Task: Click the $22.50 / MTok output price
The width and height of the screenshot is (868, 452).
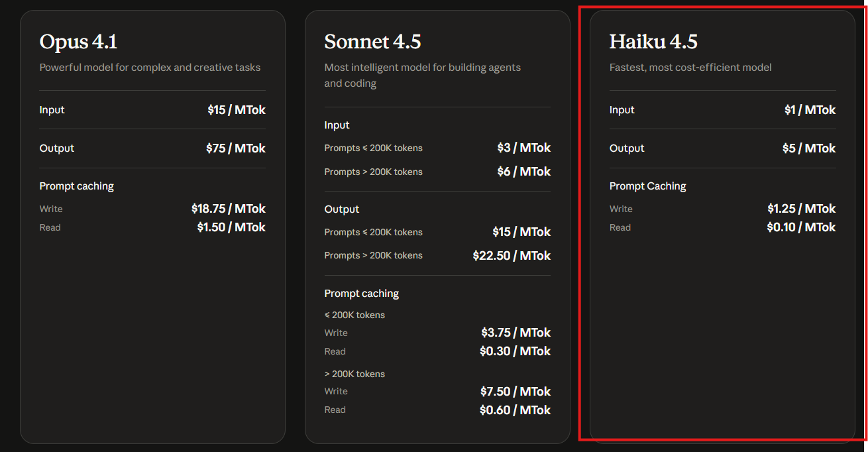Action: [x=512, y=256]
